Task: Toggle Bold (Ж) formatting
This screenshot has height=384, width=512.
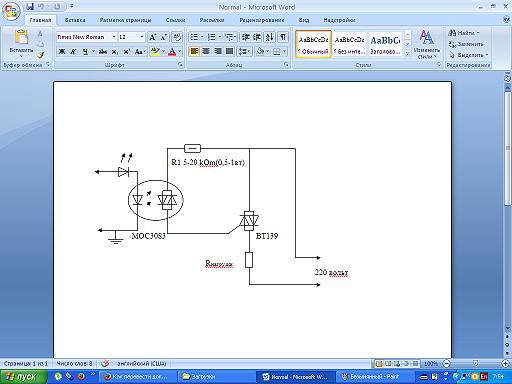Action: click(x=61, y=52)
